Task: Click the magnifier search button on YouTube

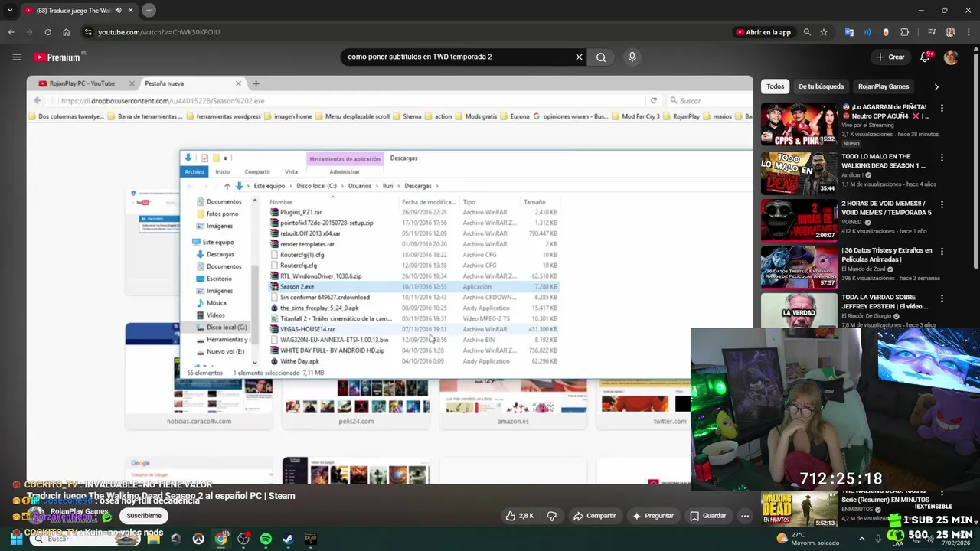Action: (x=601, y=57)
